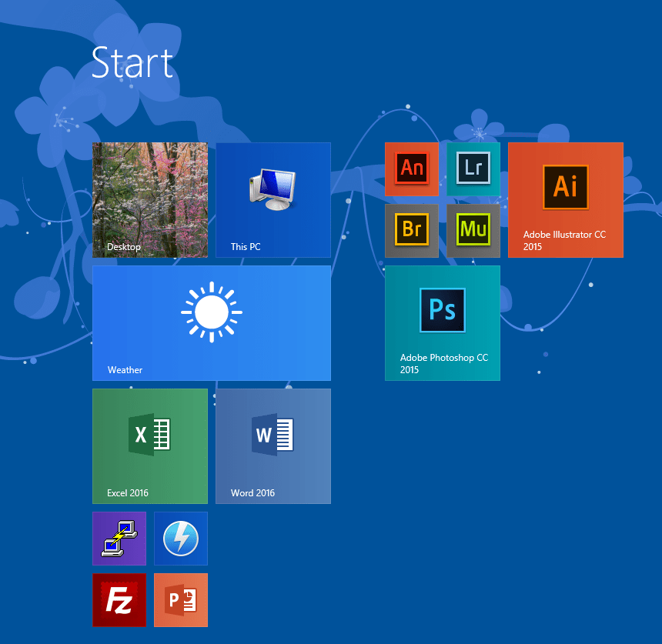Click the Desktop tile showing the forest photo
662x644 pixels.
click(149, 192)
